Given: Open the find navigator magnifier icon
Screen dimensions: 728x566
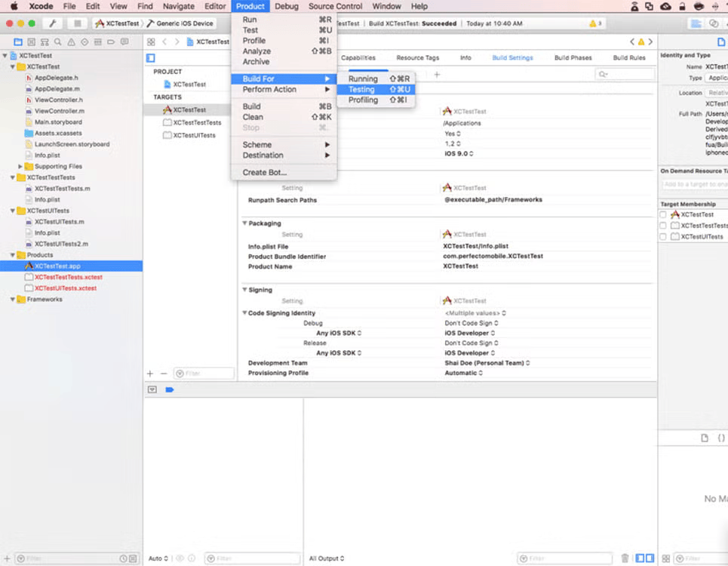Looking at the screenshot, I should pyautogui.click(x=57, y=42).
